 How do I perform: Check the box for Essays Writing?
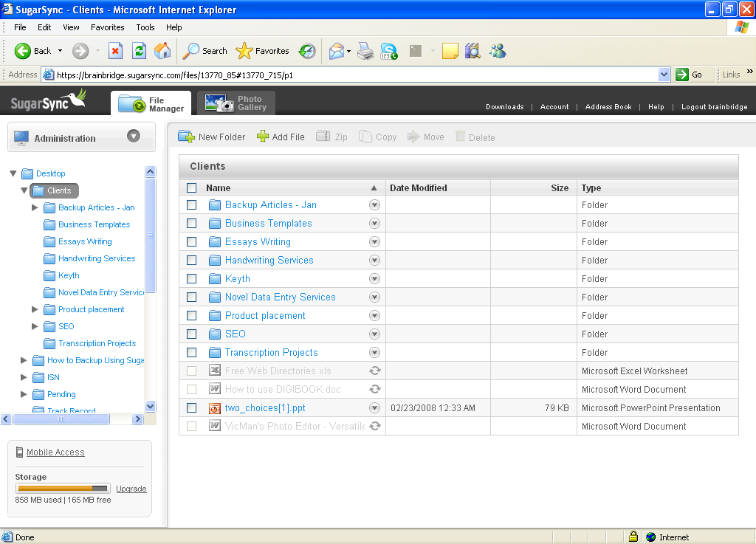191,242
